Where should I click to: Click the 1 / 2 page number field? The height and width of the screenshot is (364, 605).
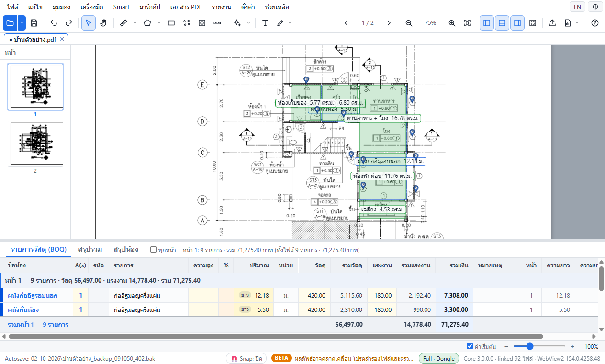tap(368, 23)
